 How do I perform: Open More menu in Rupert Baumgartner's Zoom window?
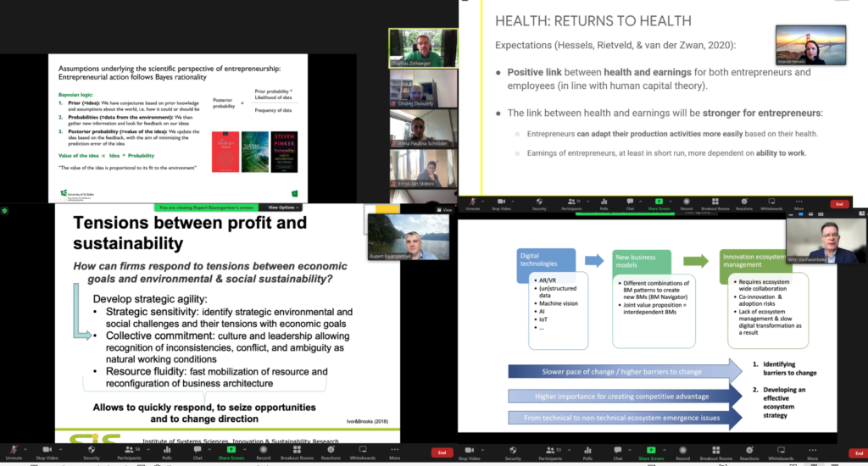[x=395, y=452]
